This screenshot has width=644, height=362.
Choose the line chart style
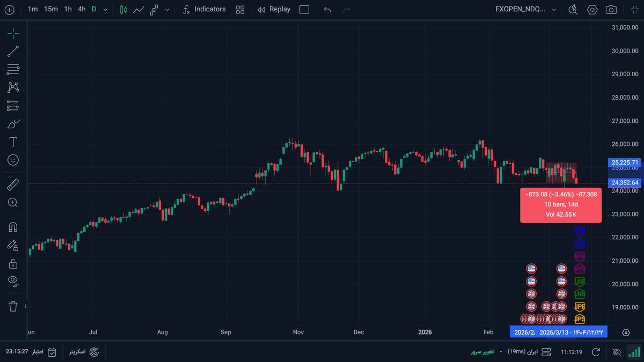[138, 10]
